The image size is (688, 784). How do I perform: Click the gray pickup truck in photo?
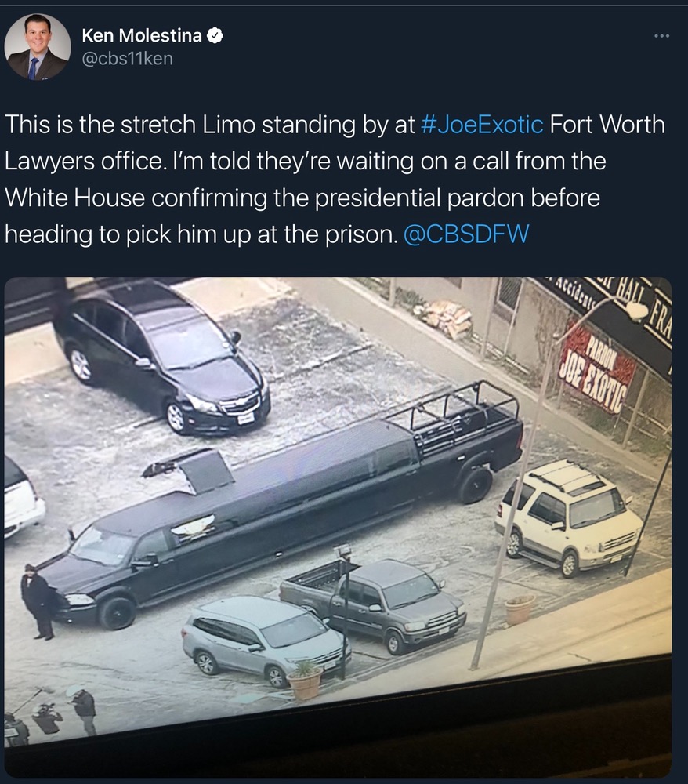(x=373, y=604)
